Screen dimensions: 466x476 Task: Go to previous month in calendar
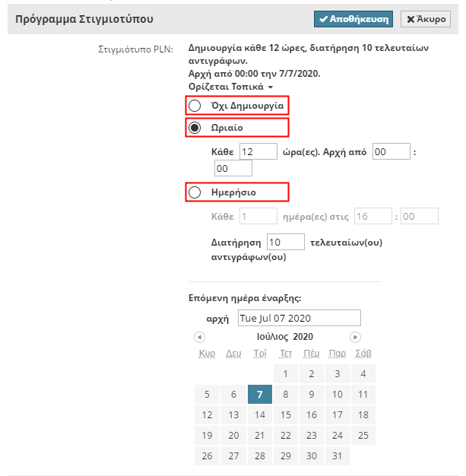(199, 337)
